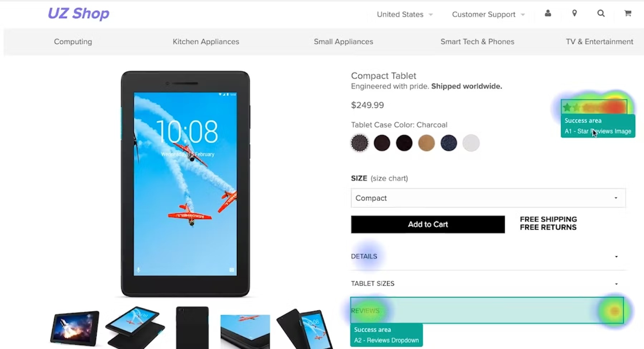Click the store locator pin icon
The width and height of the screenshot is (644, 349).
574,13
